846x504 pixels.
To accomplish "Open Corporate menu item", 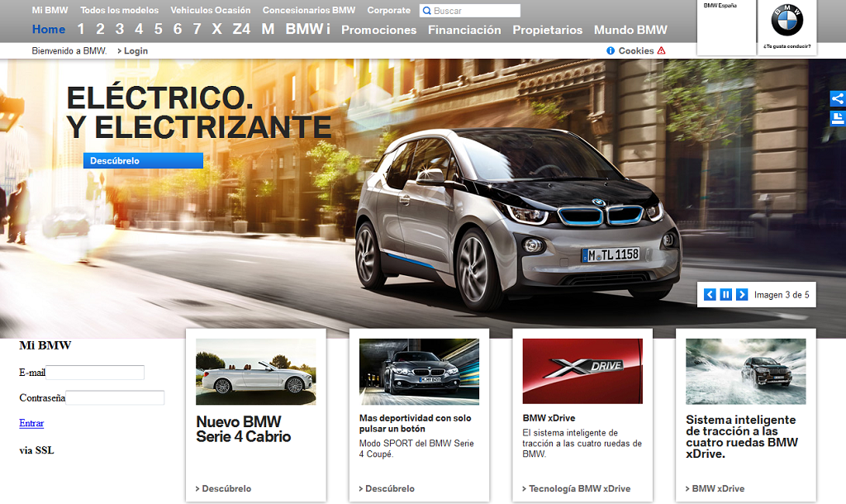I will click(x=389, y=10).
